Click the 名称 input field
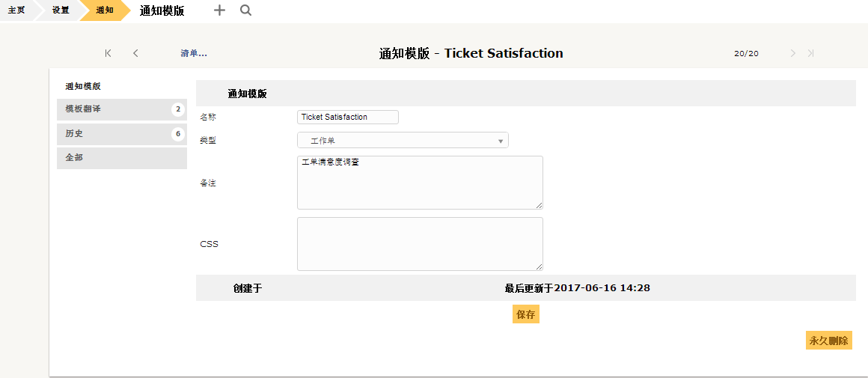 click(348, 118)
